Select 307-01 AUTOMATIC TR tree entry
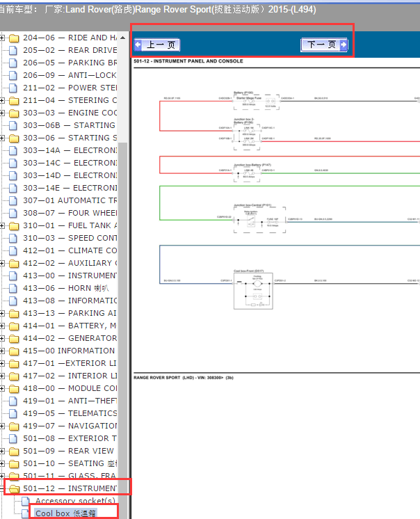Viewport: 420px width, 519px height. click(70, 200)
